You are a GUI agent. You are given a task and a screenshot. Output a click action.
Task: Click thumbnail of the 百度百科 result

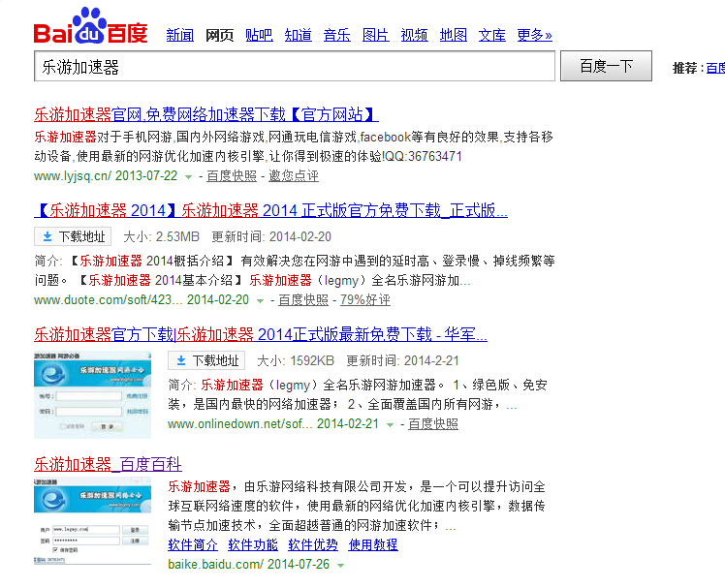tap(92, 521)
